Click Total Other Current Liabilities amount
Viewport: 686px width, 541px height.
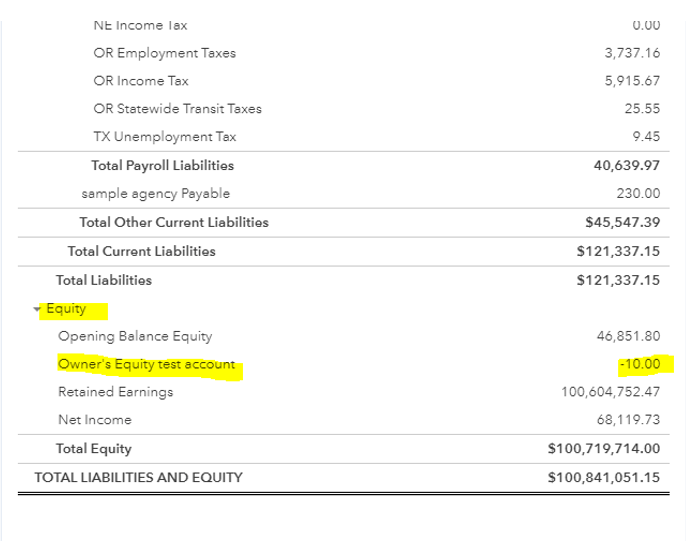pos(623,222)
